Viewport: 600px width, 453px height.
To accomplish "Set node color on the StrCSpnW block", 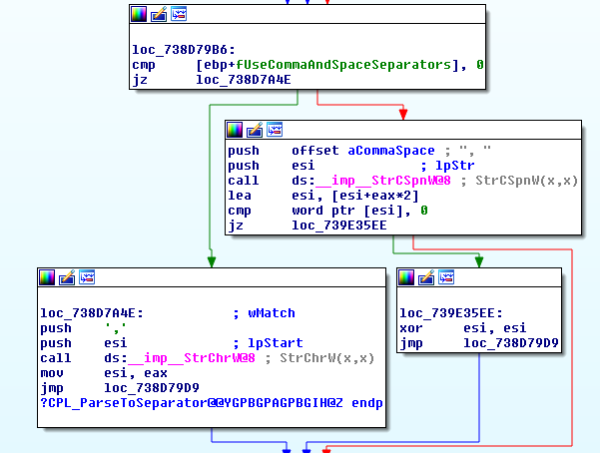I will point(235,129).
